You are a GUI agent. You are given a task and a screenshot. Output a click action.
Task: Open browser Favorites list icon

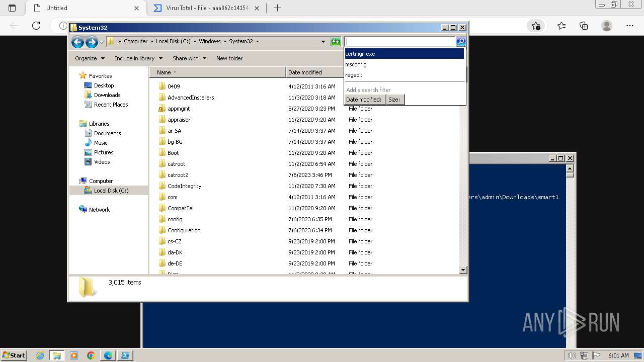[561, 26]
